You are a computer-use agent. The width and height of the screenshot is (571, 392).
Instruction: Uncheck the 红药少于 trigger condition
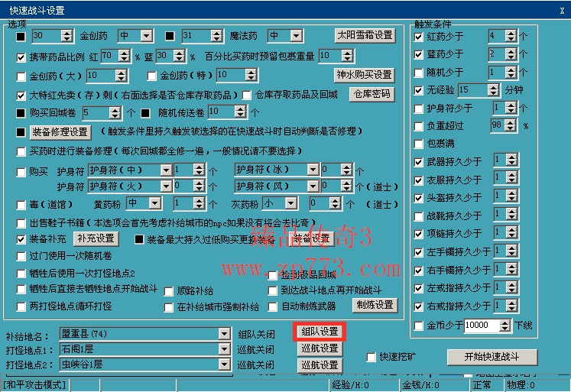coord(418,36)
